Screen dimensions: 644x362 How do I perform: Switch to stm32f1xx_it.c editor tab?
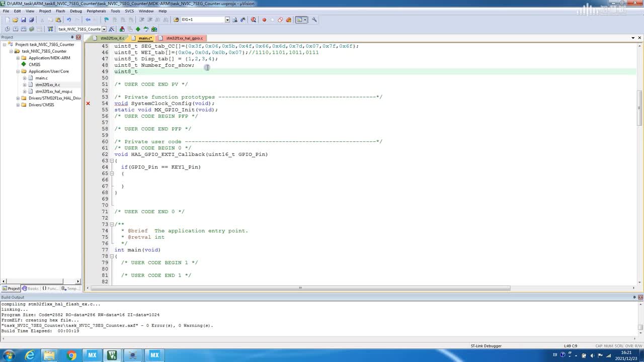pyautogui.click(x=109, y=38)
